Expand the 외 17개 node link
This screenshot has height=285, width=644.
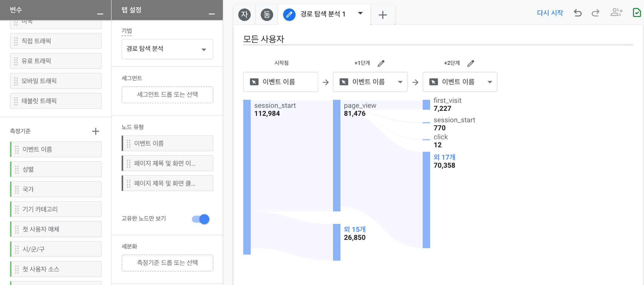tap(444, 157)
